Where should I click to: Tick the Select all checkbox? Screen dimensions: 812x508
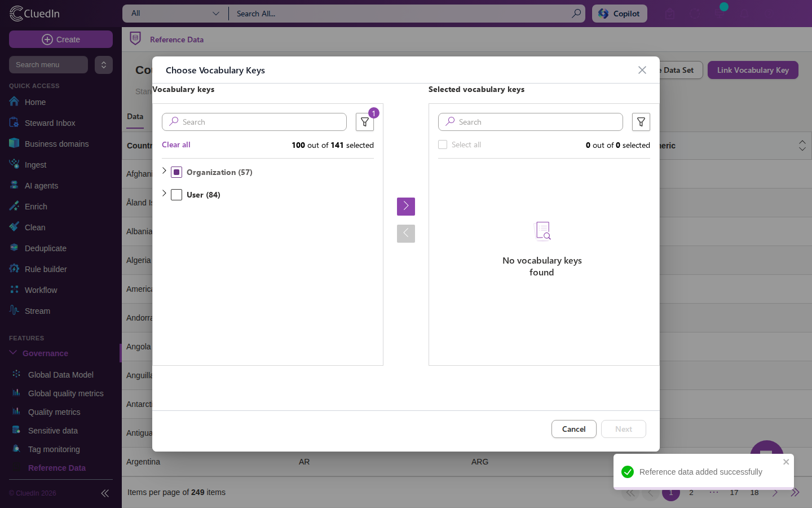443,144
